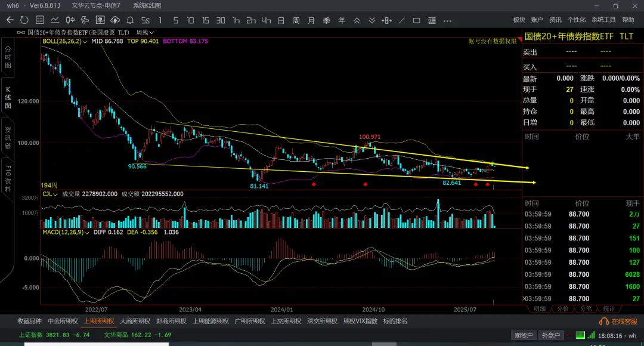Click the double up-arrow previous contract icon
This screenshot has width=644, height=346.
(x=357, y=20)
